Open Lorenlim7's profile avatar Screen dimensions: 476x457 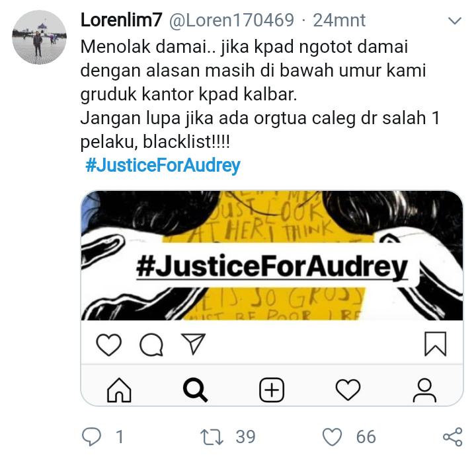39,37
